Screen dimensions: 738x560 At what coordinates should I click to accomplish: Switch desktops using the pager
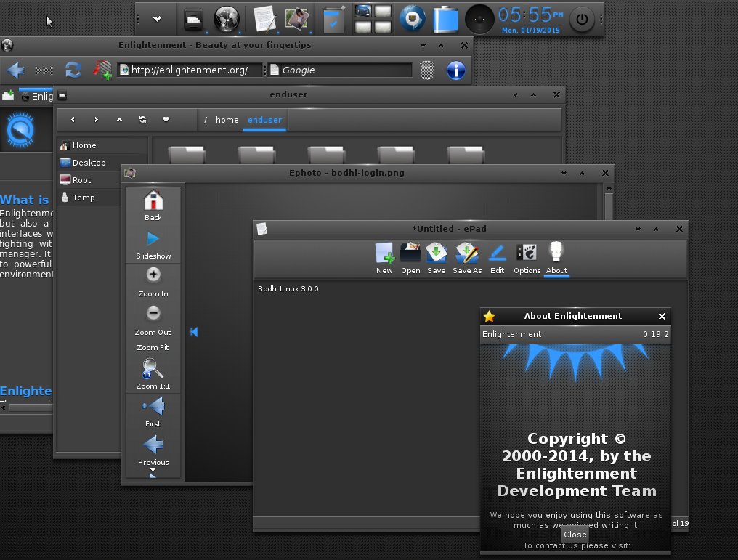(x=373, y=19)
